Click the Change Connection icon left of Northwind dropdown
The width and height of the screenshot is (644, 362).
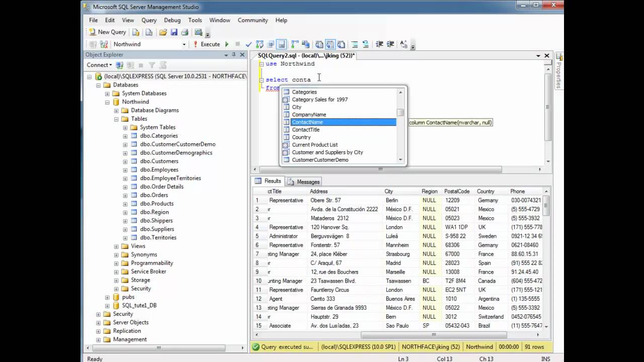coord(104,44)
